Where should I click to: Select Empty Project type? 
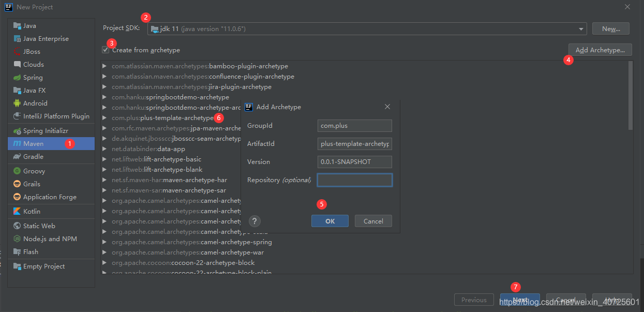click(x=51, y=266)
